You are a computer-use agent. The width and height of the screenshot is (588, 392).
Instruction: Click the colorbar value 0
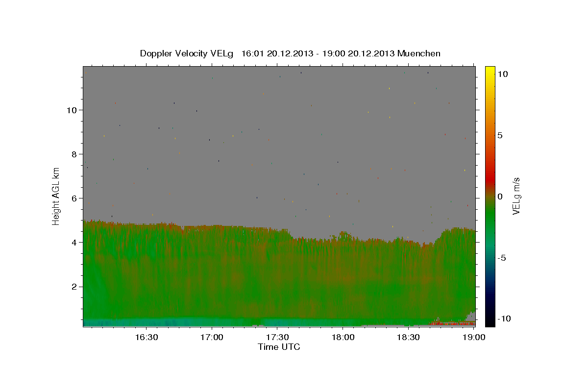pyautogui.click(x=500, y=196)
